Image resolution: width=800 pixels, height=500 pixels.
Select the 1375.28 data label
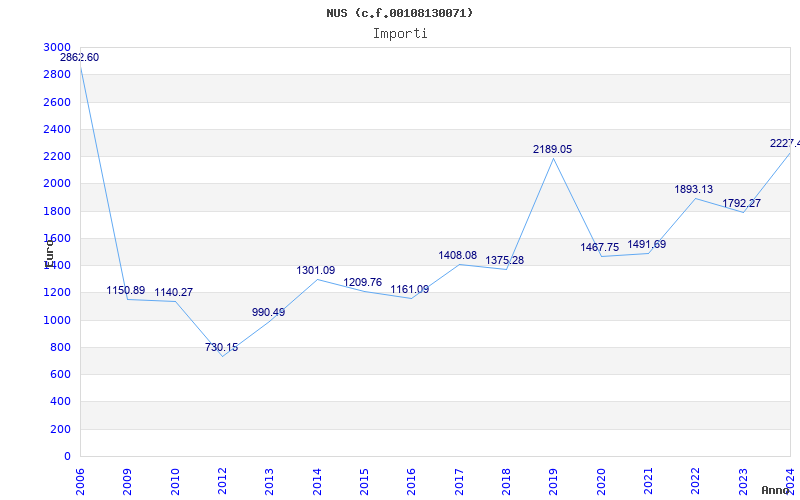click(x=505, y=261)
